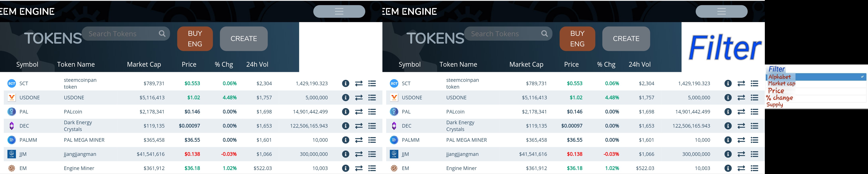The image size is (868, 174).
Task: Sort by Token Name header on right page
Action: (x=458, y=64)
